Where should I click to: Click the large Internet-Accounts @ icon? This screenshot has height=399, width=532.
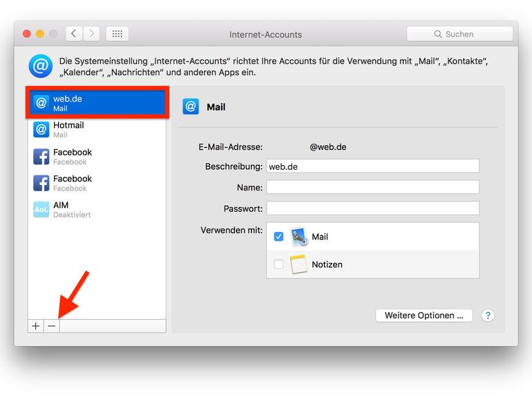41,66
